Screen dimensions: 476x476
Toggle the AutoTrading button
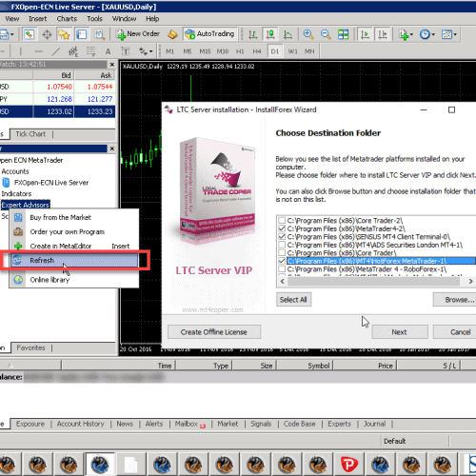pyautogui.click(x=210, y=34)
